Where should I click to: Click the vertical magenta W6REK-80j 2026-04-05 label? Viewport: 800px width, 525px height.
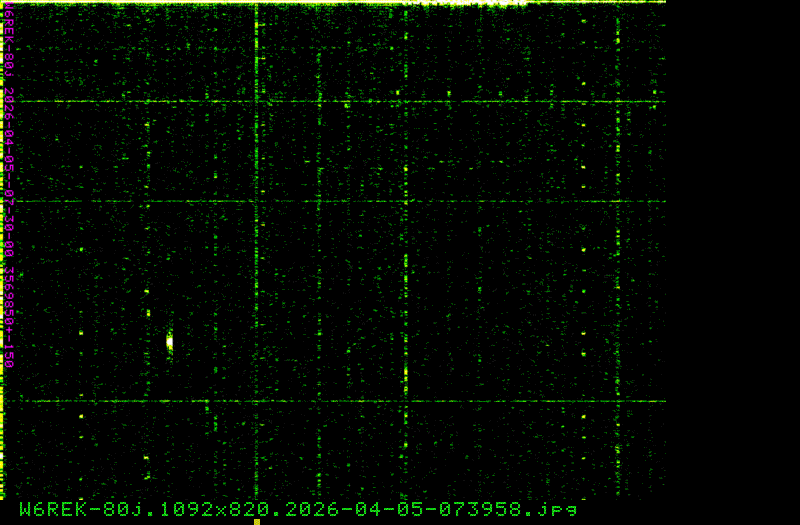pyautogui.click(x=9, y=185)
